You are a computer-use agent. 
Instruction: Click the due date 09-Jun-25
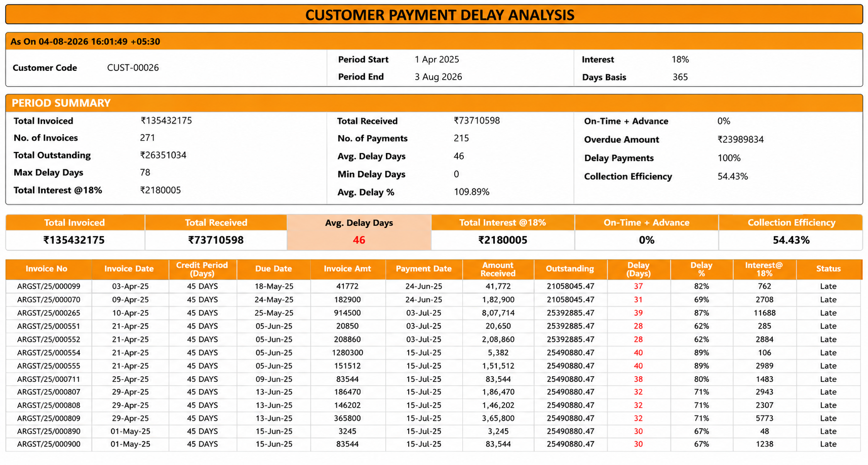click(x=273, y=379)
